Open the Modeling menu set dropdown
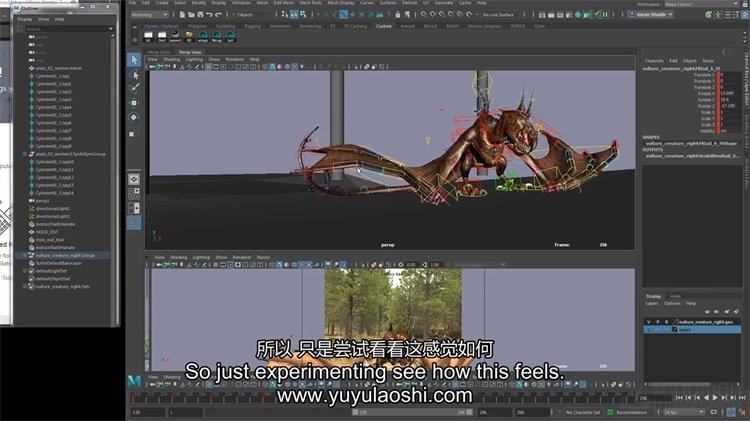 [149, 15]
